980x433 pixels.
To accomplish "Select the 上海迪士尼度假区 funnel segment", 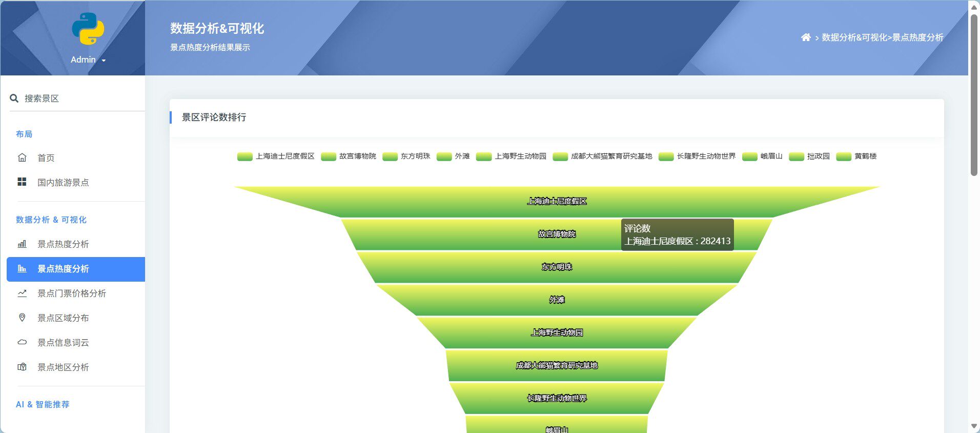I will [557, 201].
